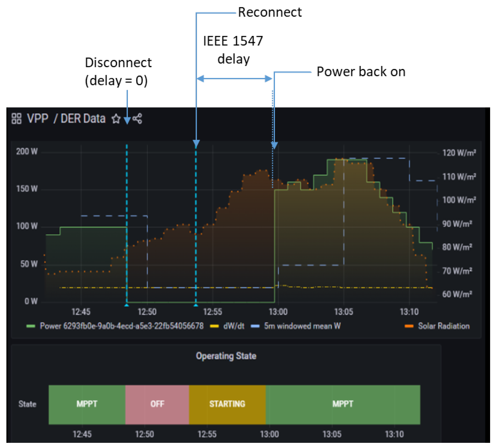497x448 pixels.
Task: Click the share dashboard icon
Action: [137, 119]
